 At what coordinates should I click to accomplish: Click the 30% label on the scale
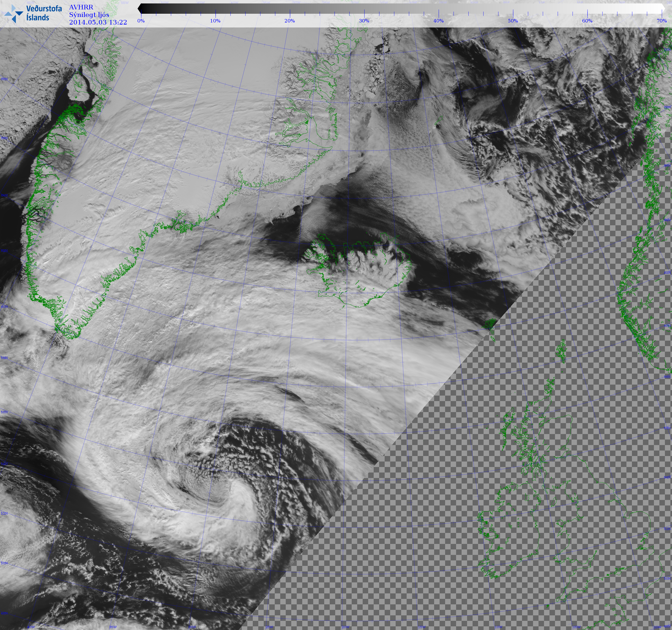click(364, 21)
